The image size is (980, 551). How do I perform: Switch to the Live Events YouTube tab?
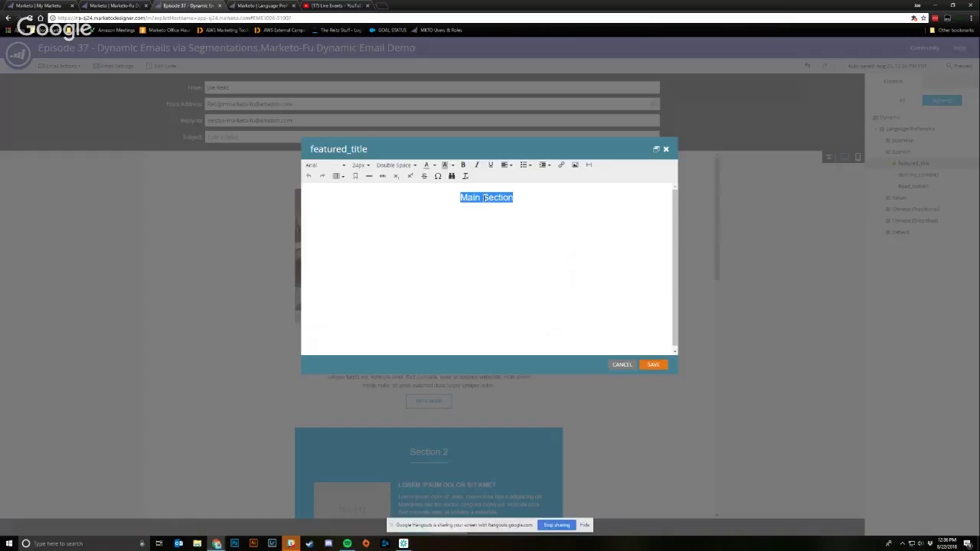tap(335, 5)
